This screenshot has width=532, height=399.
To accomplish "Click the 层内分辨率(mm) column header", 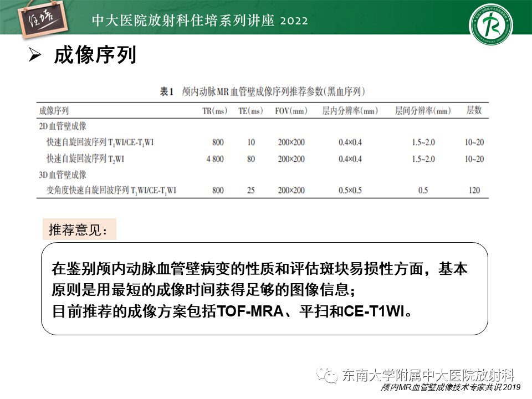I will click(350, 111).
